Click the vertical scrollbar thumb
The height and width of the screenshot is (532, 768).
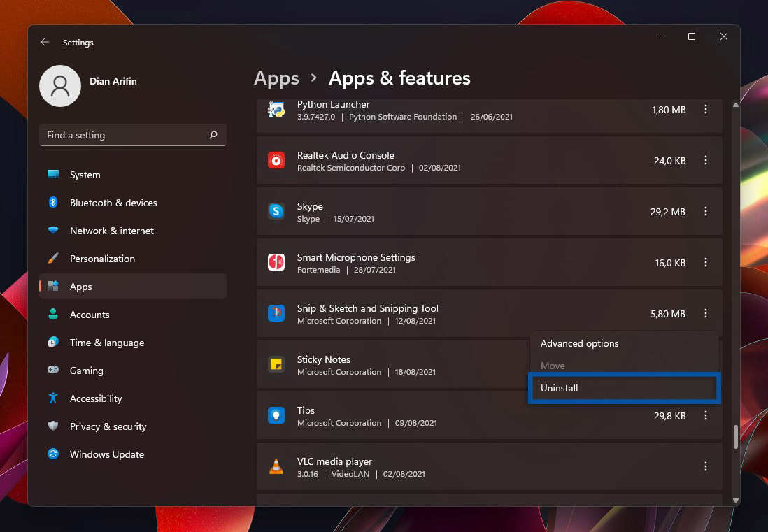pyautogui.click(x=735, y=437)
